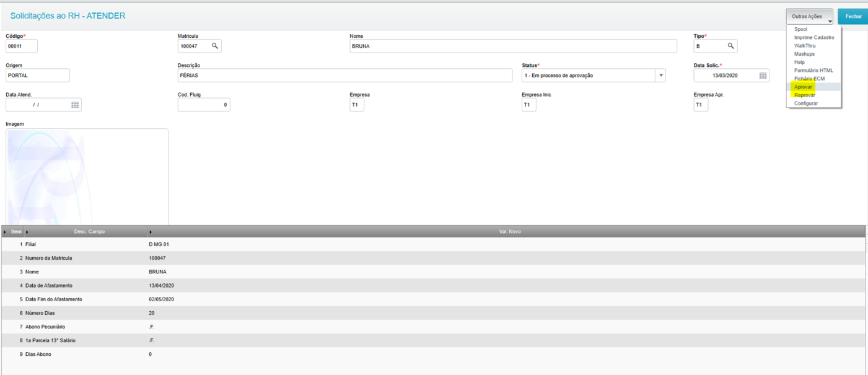
Task: Click the Cod. Fluig input field
Action: click(x=204, y=105)
